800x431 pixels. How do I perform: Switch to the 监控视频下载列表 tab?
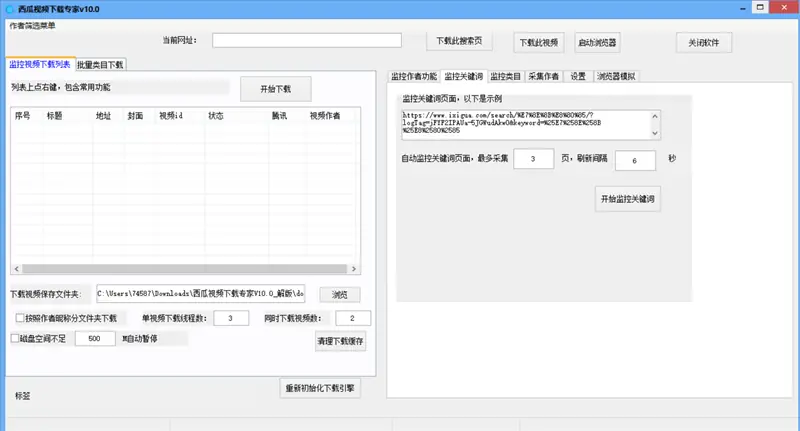[x=40, y=64]
